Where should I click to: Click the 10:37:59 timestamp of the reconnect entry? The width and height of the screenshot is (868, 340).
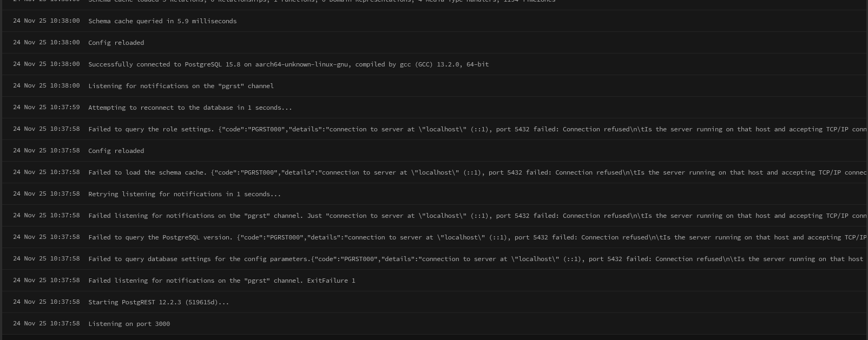46,108
